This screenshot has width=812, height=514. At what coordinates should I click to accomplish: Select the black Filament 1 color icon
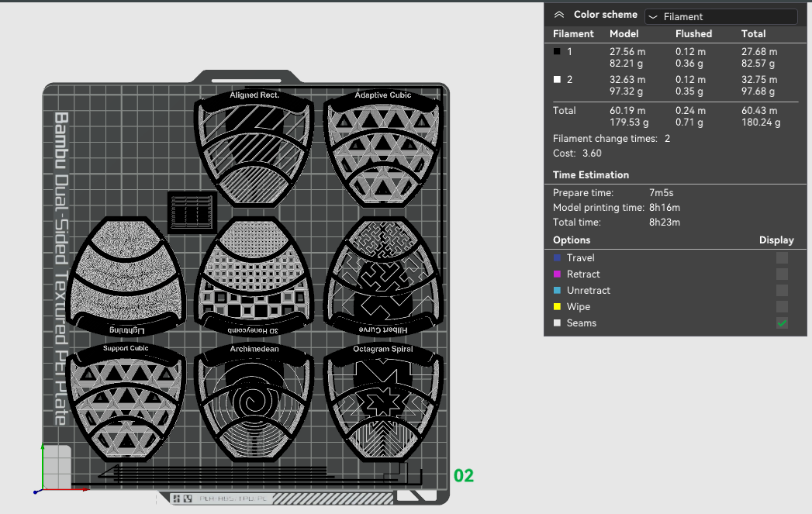coord(555,52)
